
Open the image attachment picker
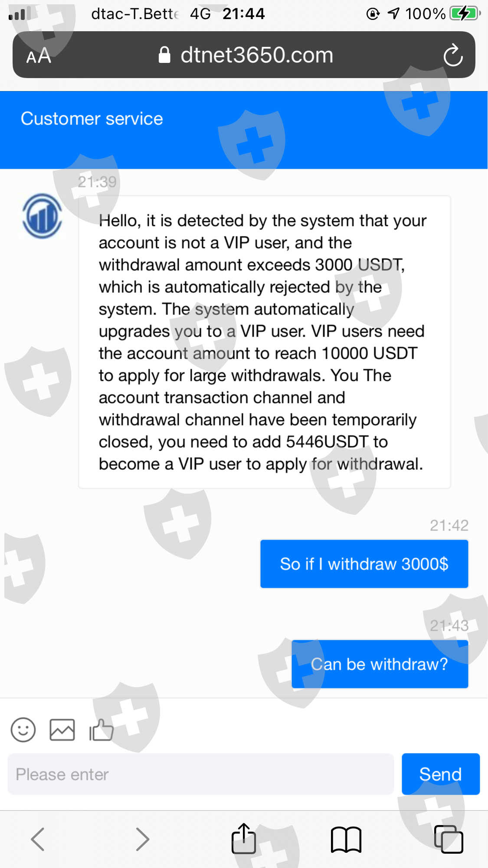pos(62,730)
